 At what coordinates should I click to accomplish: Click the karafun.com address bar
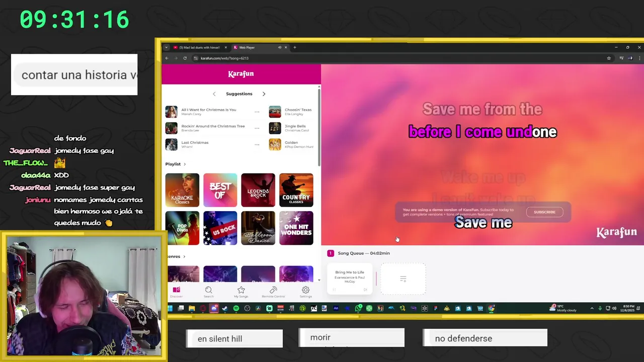[403, 58]
